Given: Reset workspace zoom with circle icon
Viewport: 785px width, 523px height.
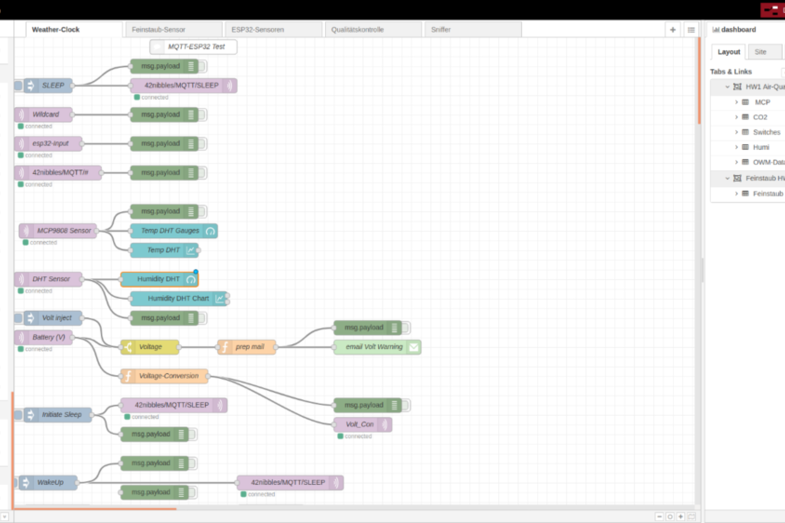Looking at the screenshot, I should pos(670,516).
